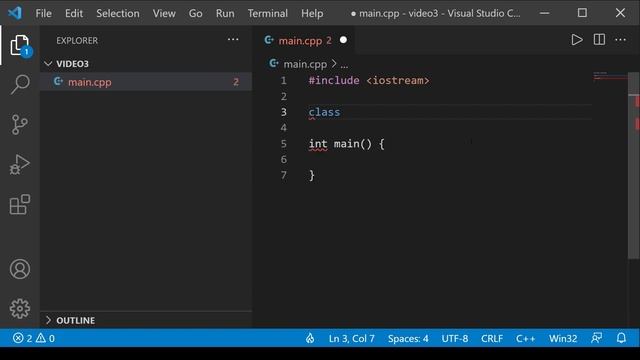The width and height of the screenshot is (640, 360).
Task: Open the Accounts menu icon
Action: pos(20,269)
